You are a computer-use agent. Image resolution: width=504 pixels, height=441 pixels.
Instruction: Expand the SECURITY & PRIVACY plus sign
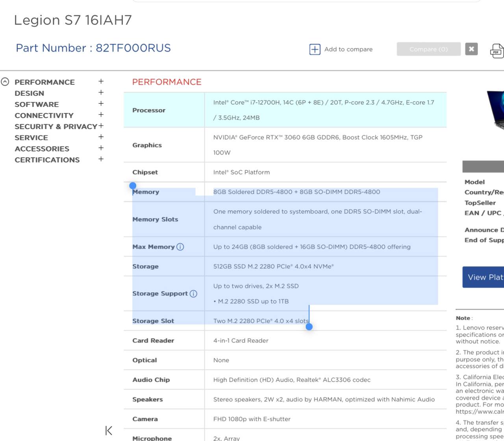pyautogui.click(x=101, y=126)
